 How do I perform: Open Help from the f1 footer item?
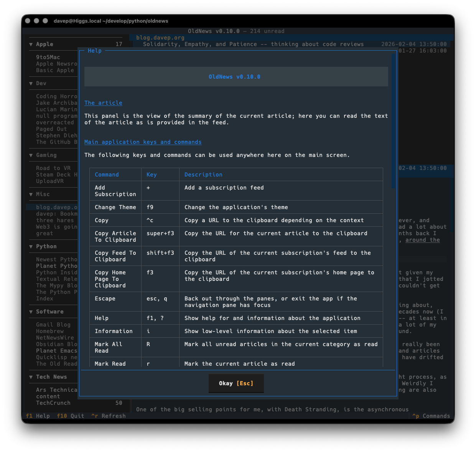point(38,416)
